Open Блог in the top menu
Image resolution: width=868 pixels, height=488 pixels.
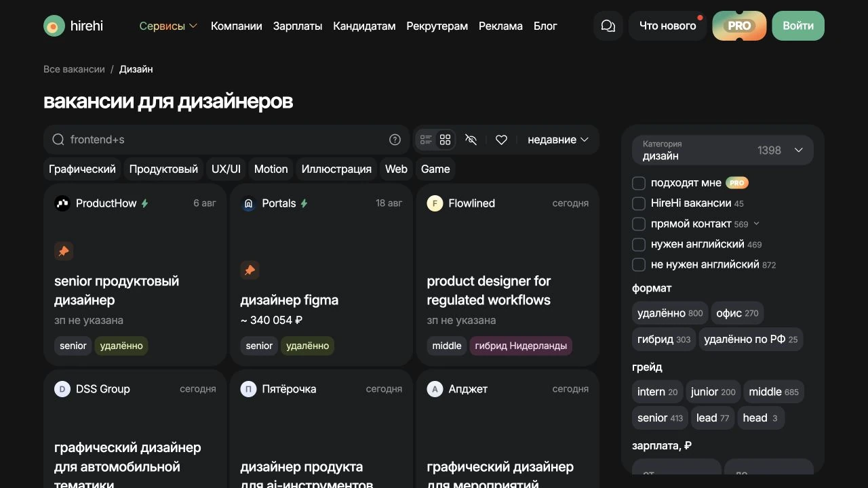[545, 26]
